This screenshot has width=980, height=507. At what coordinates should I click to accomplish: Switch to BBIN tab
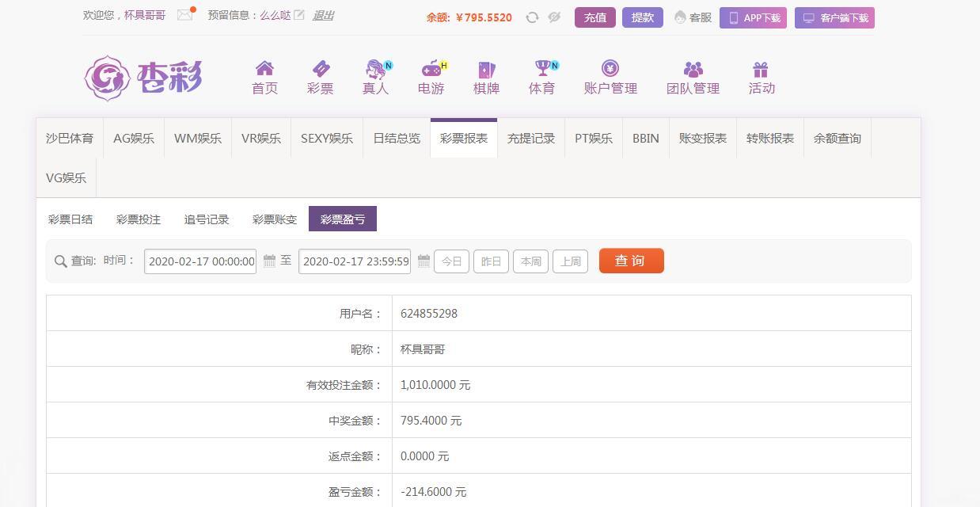646,138
